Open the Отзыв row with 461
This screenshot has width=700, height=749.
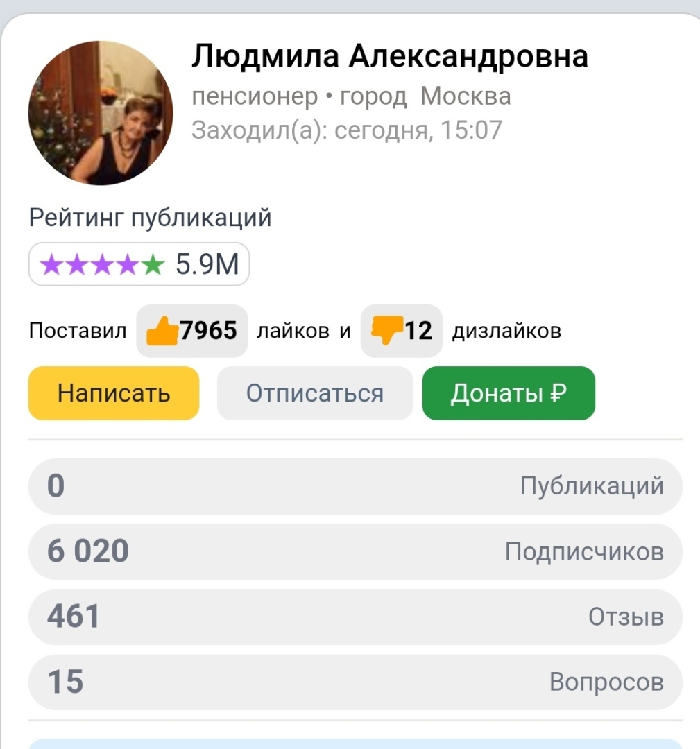pos(355,617)
